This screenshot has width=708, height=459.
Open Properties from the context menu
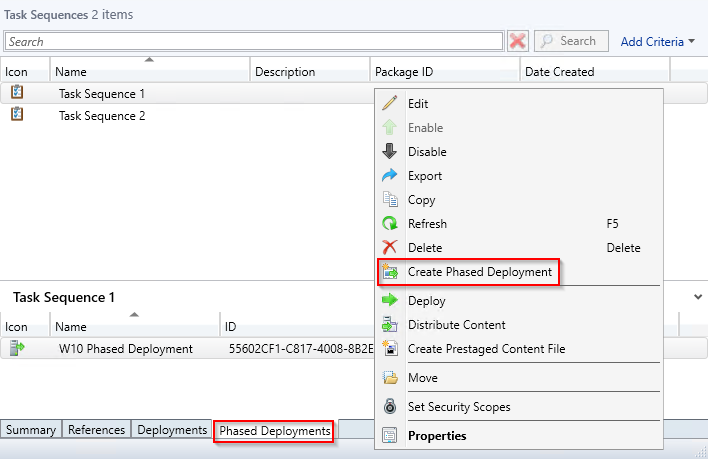pyautogui.click(x=437, y=436)
